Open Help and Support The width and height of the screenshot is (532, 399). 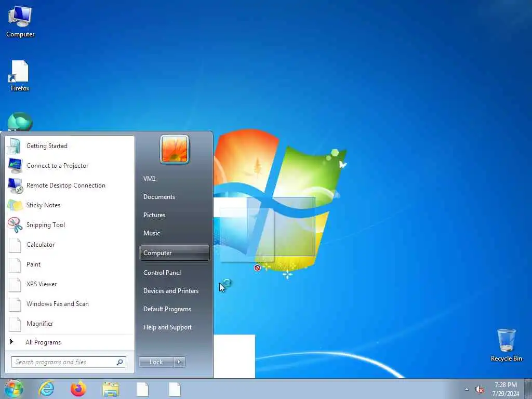167,327
